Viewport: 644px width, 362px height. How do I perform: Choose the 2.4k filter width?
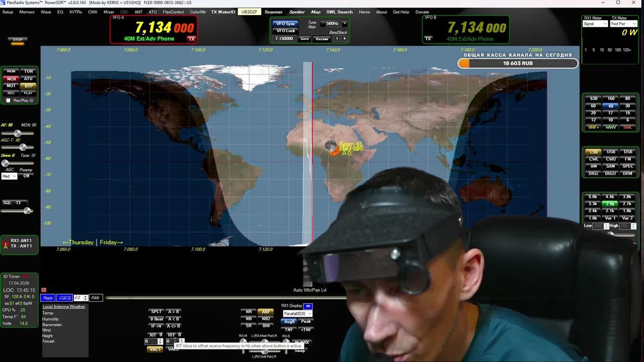pos(593,210)
